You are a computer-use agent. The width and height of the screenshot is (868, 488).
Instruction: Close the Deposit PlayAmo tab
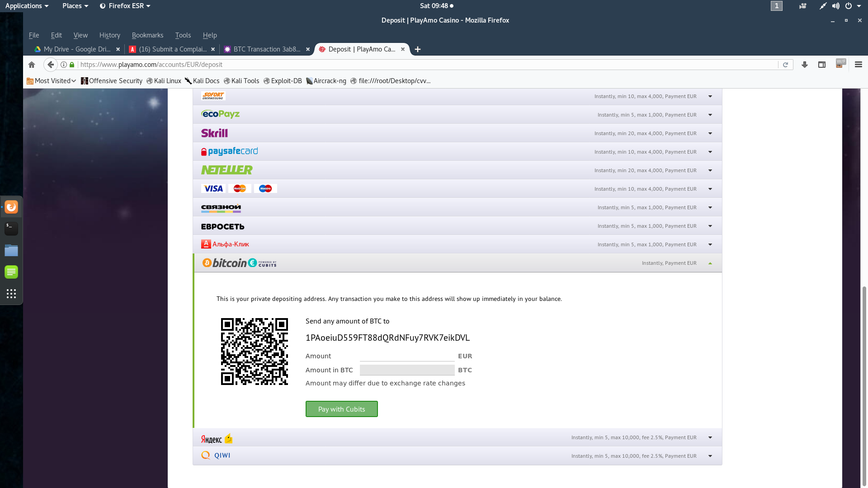pos(403,49)
